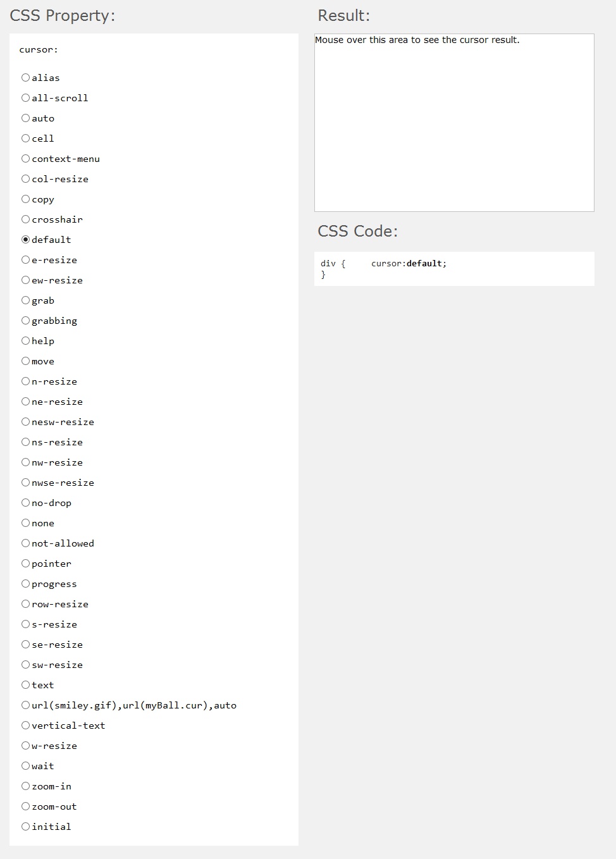Choose the move cursor option
Image resolution: width=616 pixels, height=859 pixels.
(26, 361)
